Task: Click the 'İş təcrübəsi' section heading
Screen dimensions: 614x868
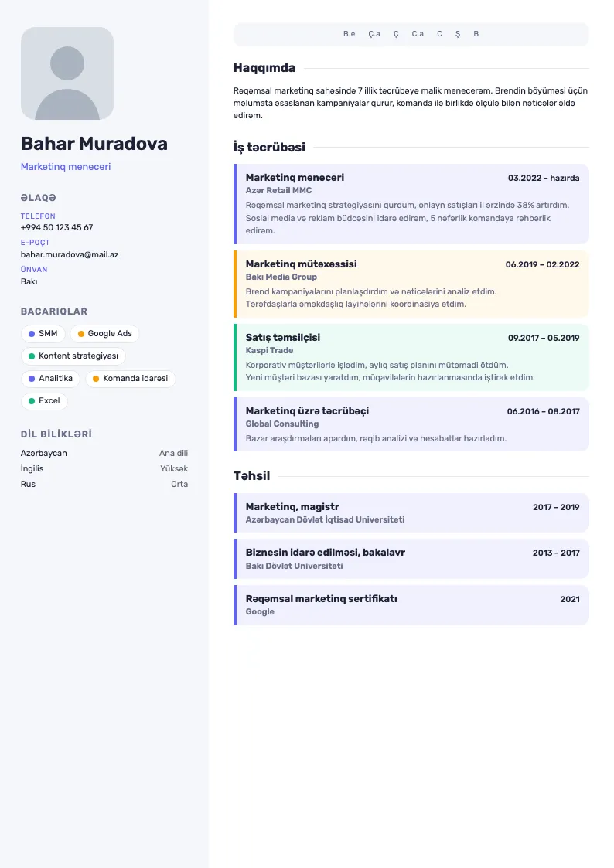Action: click(269, 148)
